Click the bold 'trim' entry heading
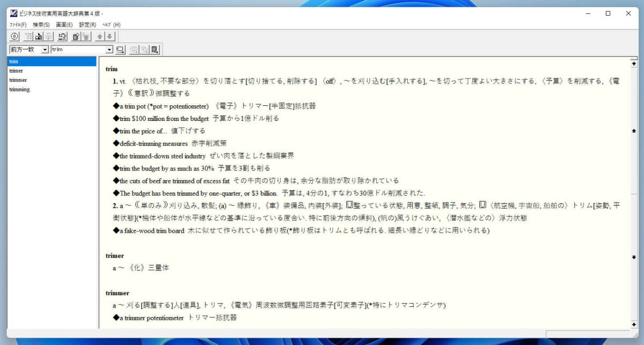 point(111,69)
